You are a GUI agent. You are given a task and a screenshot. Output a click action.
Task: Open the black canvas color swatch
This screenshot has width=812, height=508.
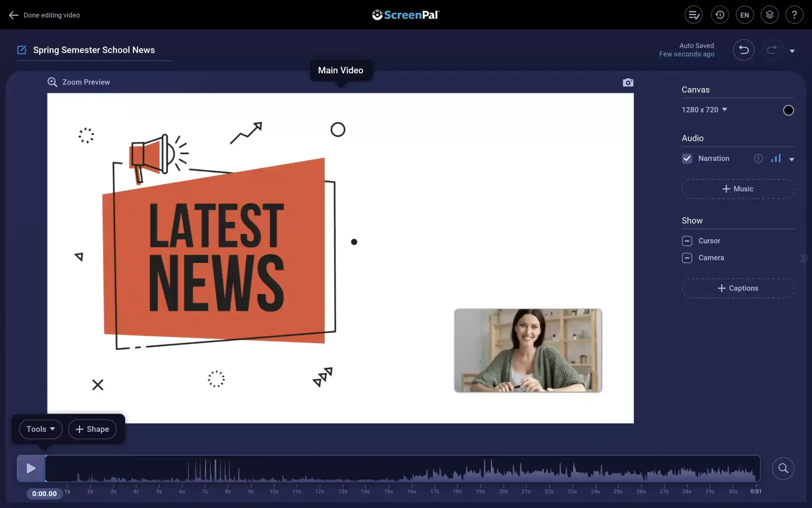tap(788, 110)
